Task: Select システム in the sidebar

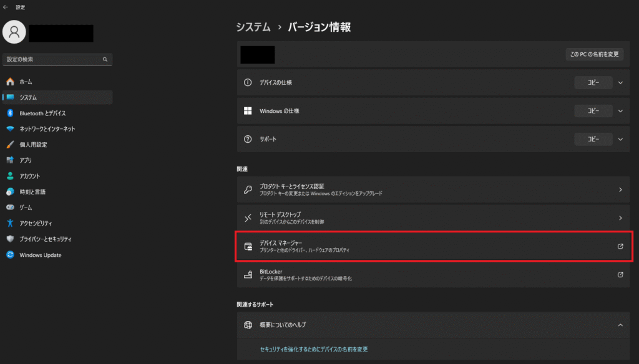Action: pyautogui.click(x=57, y=97)
